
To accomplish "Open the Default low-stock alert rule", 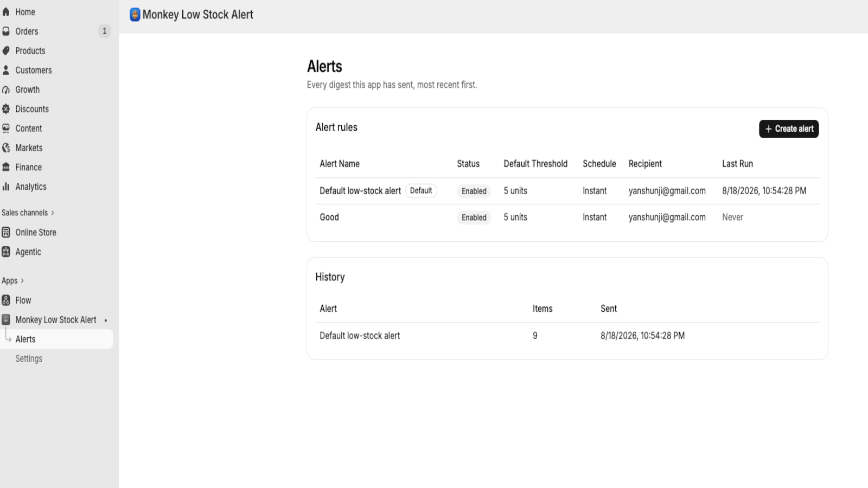I will [x=360, y=191].
